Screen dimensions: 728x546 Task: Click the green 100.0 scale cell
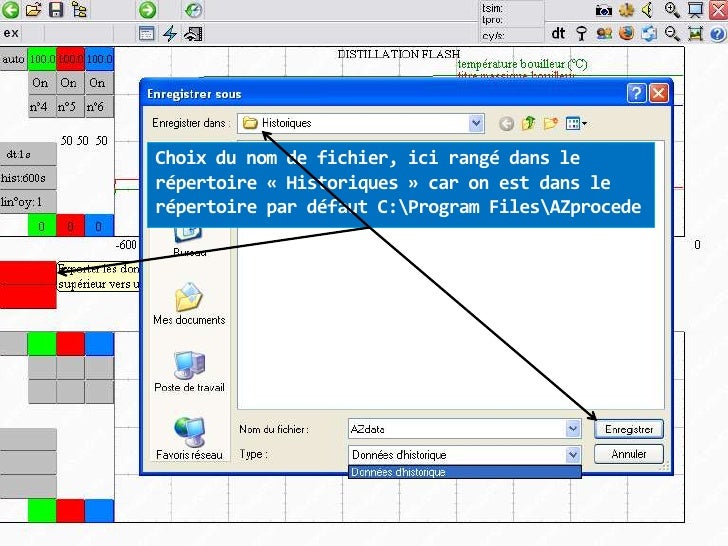coord(42,59)
